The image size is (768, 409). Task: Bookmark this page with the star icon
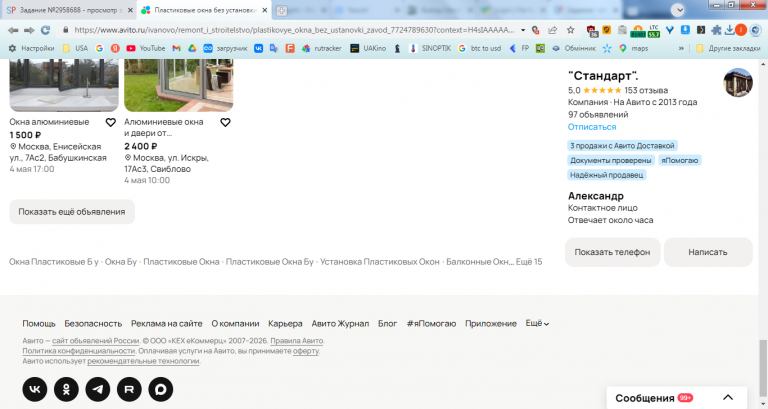(570, 30)
